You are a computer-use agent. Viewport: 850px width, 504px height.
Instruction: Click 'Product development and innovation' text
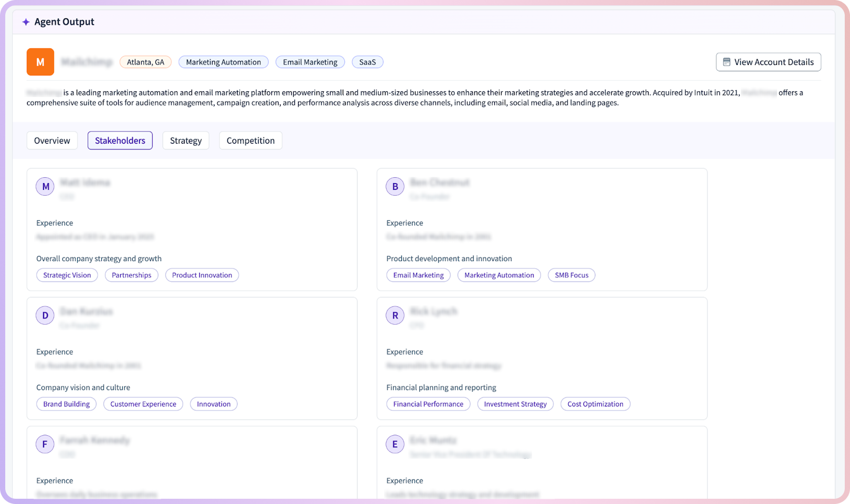tap(449, 259)
